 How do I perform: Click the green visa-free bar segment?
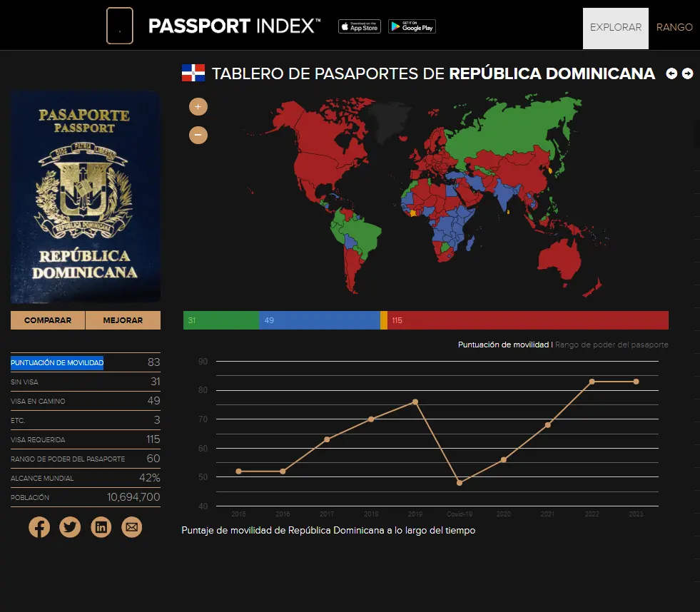tap(220, 320)
